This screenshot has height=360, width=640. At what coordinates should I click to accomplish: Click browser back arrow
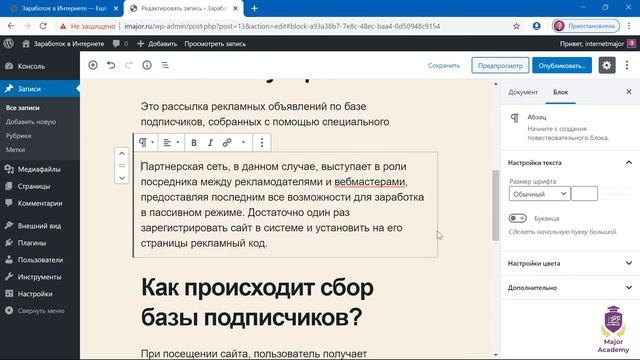click(11, 26)
